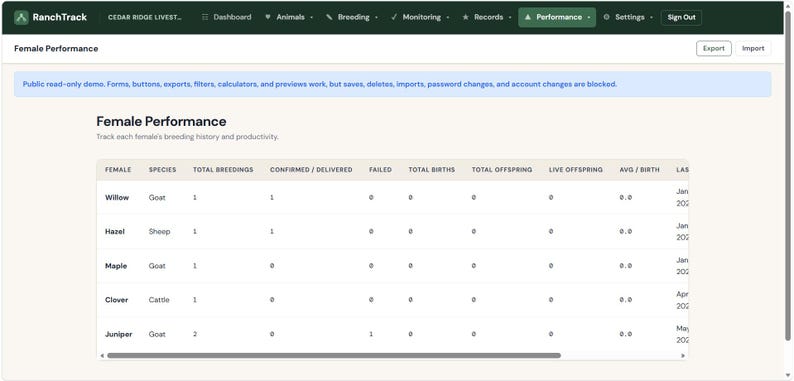Click the SPECIES column header
This screenshot has height=381, width=794.
163,170
